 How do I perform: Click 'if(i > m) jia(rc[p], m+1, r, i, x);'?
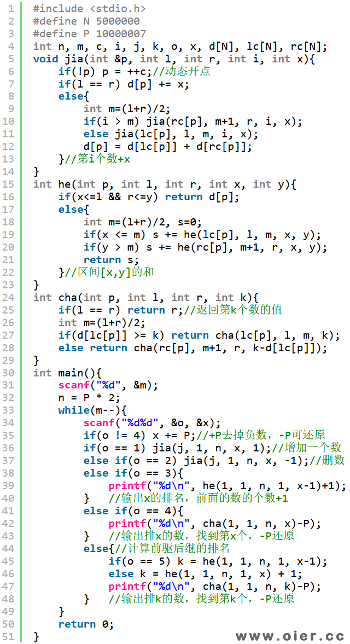click(193, 122)
